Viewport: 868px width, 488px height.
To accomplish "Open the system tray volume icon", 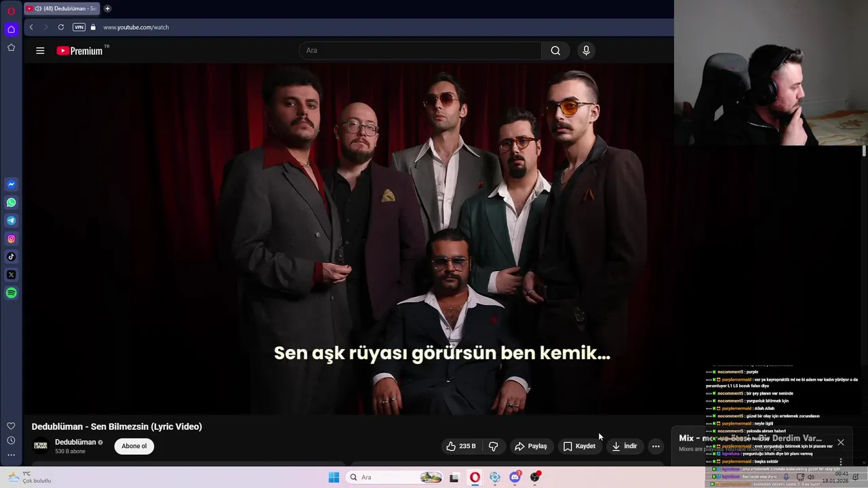I will click(x=811, y=477).
